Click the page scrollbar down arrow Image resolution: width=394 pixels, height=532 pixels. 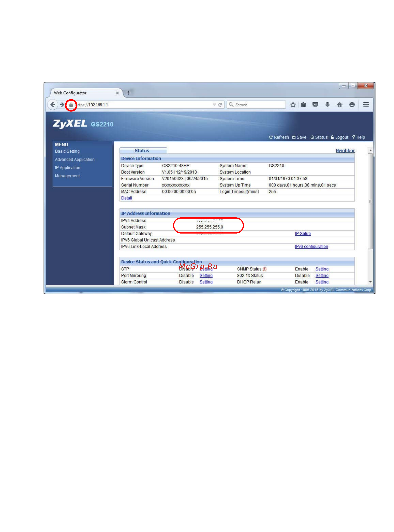(x=370, y=282)
